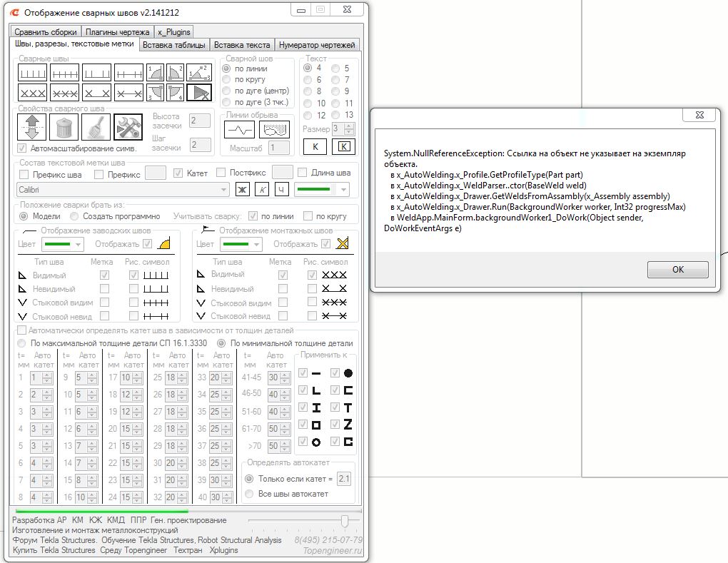Click the up-down arrows flip weld icon
Viewport: 728px width, 563px height.
33,128
